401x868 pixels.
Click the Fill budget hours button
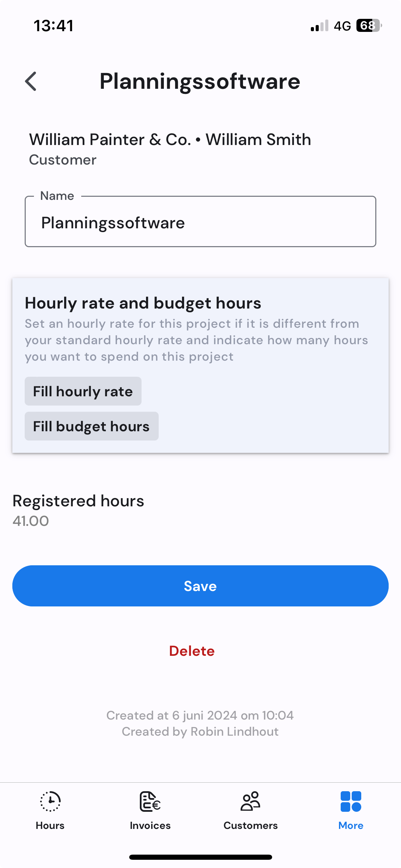92,426
